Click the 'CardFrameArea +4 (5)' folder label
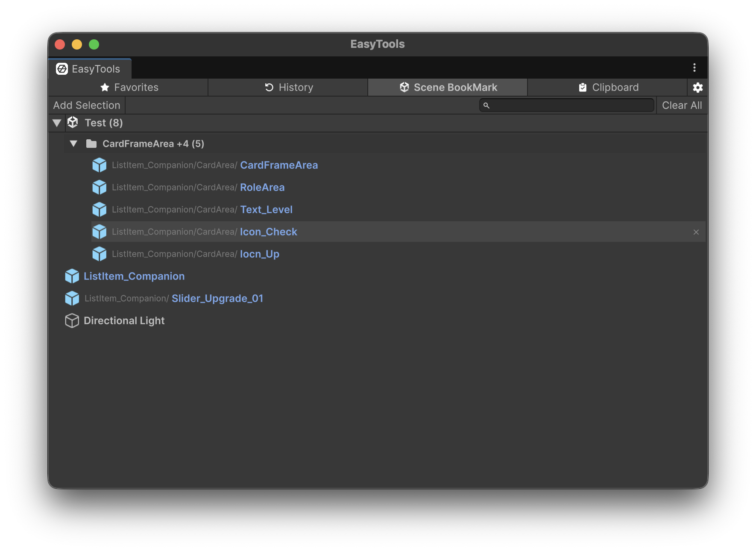 (x=153, y=144)
